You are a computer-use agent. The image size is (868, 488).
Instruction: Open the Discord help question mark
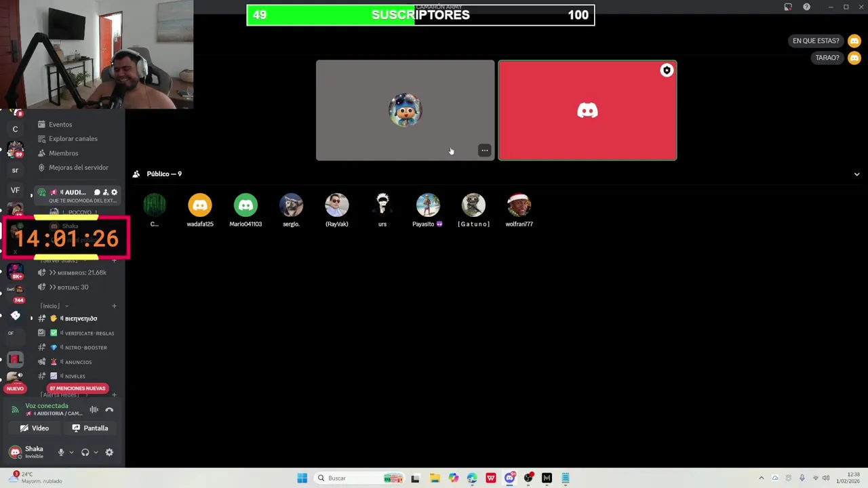(x=806, y=7)
